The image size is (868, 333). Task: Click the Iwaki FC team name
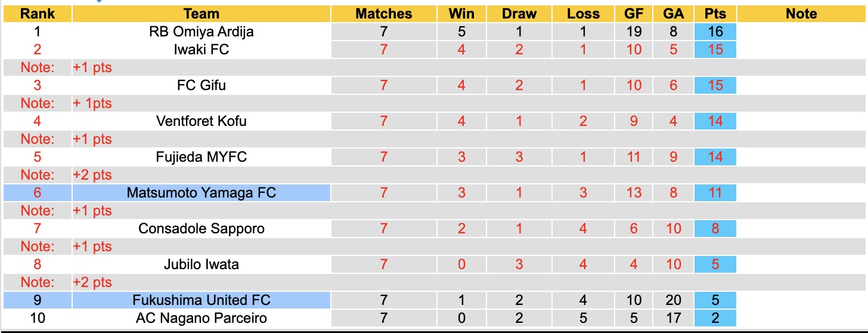coord(201,50)
